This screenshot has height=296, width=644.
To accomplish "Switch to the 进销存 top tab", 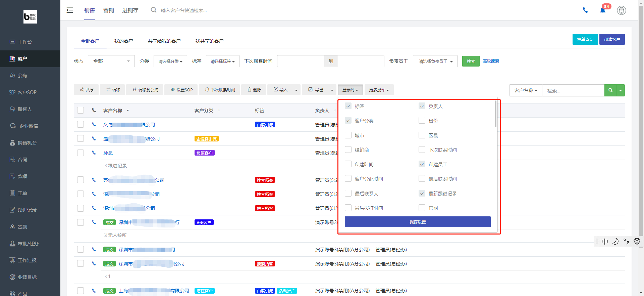I will 130,10.
